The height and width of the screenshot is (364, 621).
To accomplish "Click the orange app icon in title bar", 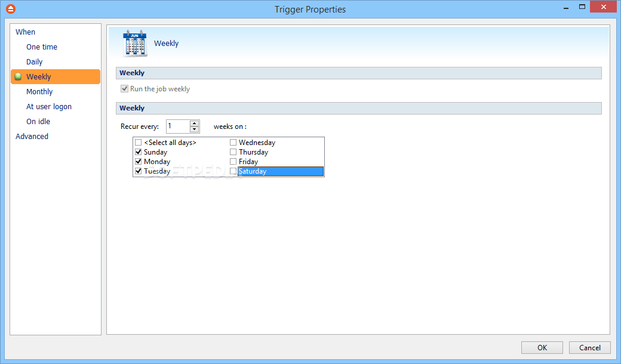I will click(x=11, y=9).
